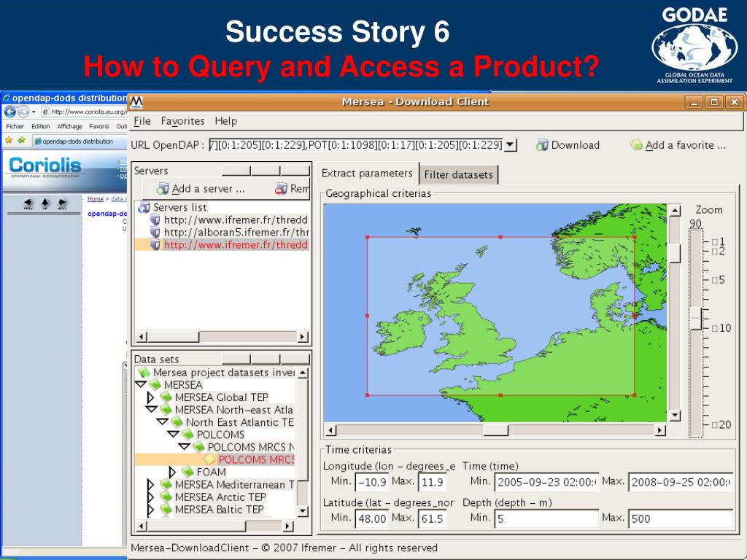Click the Add a favorite icon
The height and width of the screenshot is (560, 747).
click(636, 145)
